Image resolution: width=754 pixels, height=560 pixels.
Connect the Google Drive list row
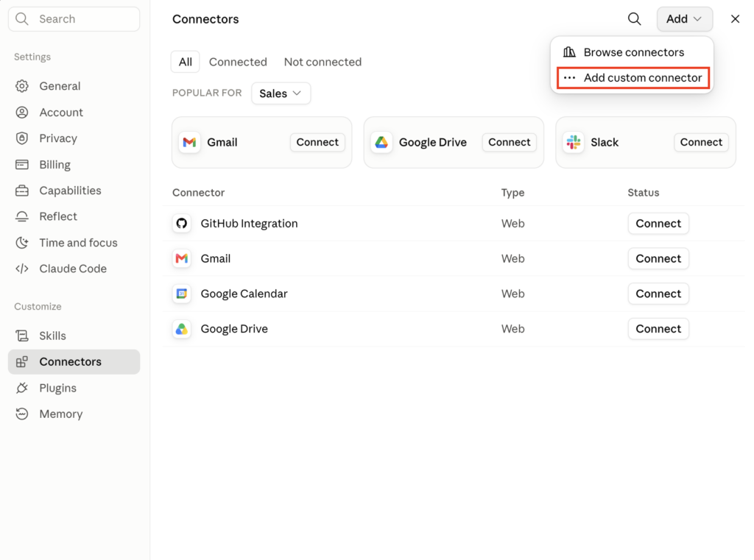click(658, 329)
